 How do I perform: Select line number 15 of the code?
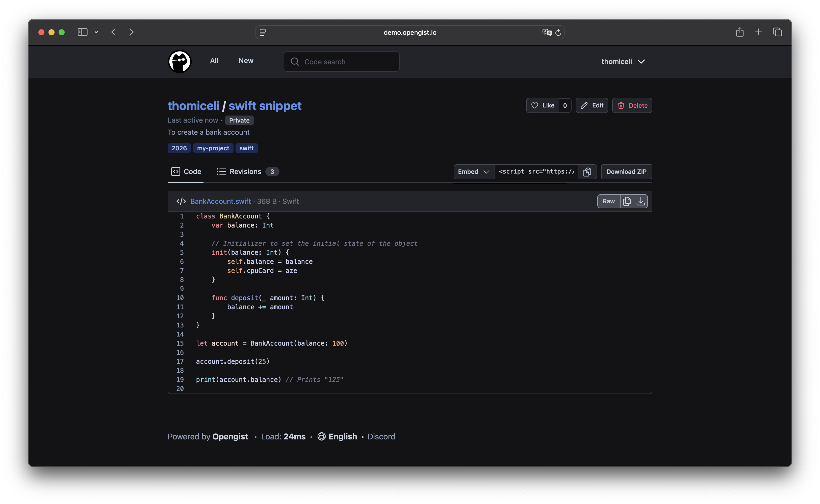(180, 343)
